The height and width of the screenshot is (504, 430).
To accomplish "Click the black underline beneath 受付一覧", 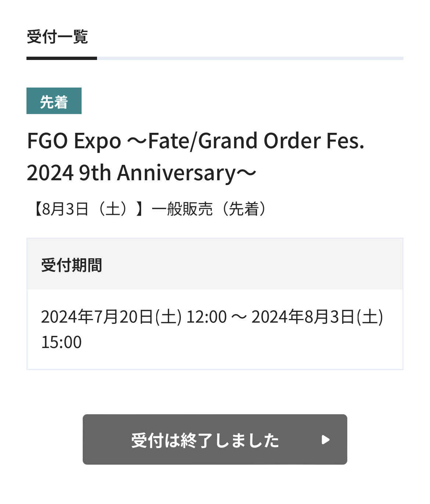I will 62,58.
